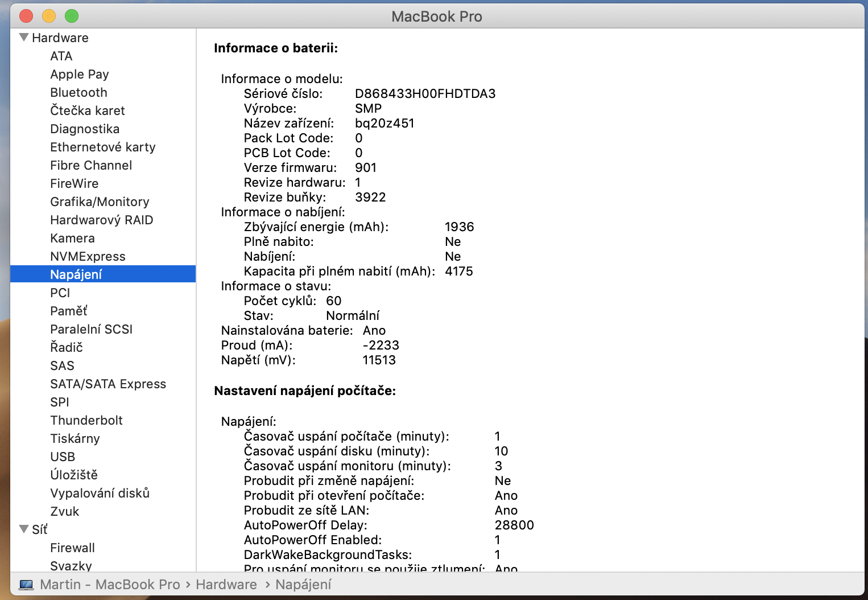Open SATA/SATA Express entry
Image resolution: width=868 pixels, height=600 pixels.
tap(108, 384)
